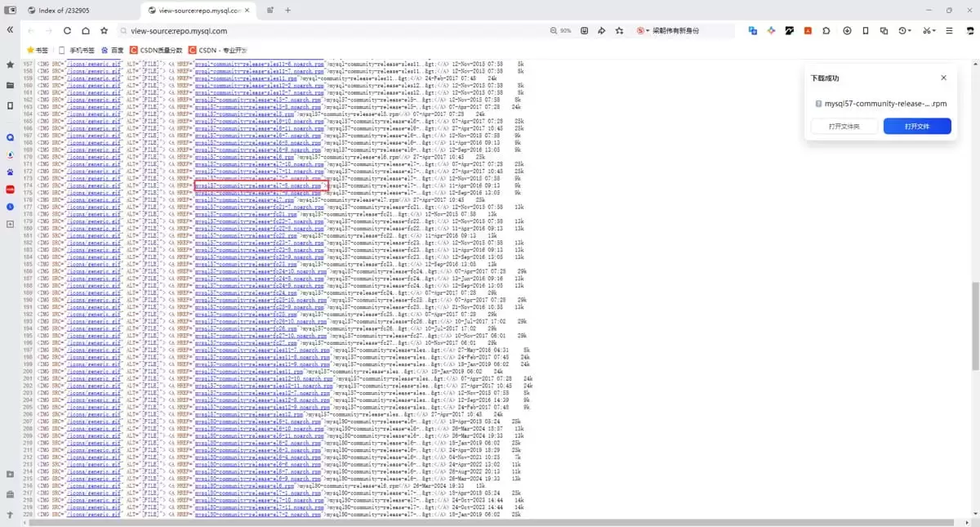Open the sidebar mobile phone icon
The width and height of the screenshot is (980, 527).
click(x=10, y=105)
